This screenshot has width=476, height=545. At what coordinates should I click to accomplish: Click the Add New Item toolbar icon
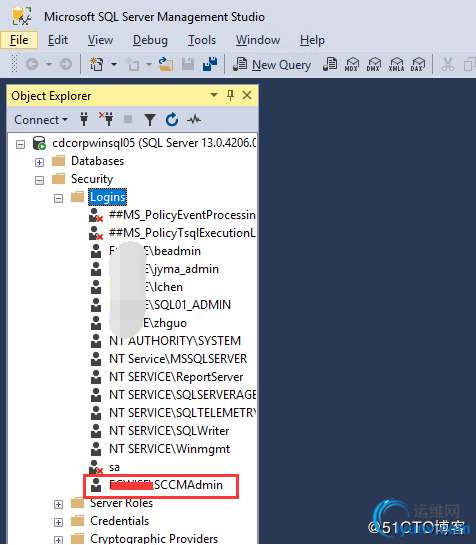pyautogui.click(x=132, y=64)
